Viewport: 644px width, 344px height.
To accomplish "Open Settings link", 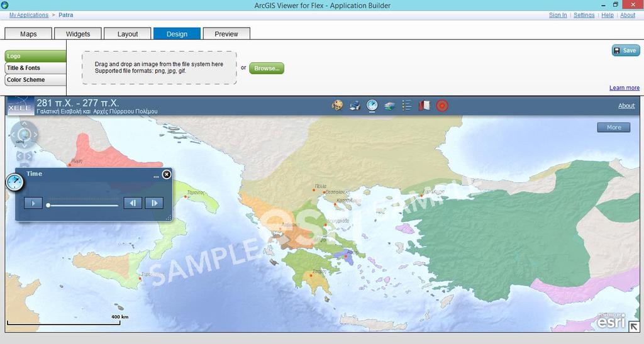I will pos(584,14).
